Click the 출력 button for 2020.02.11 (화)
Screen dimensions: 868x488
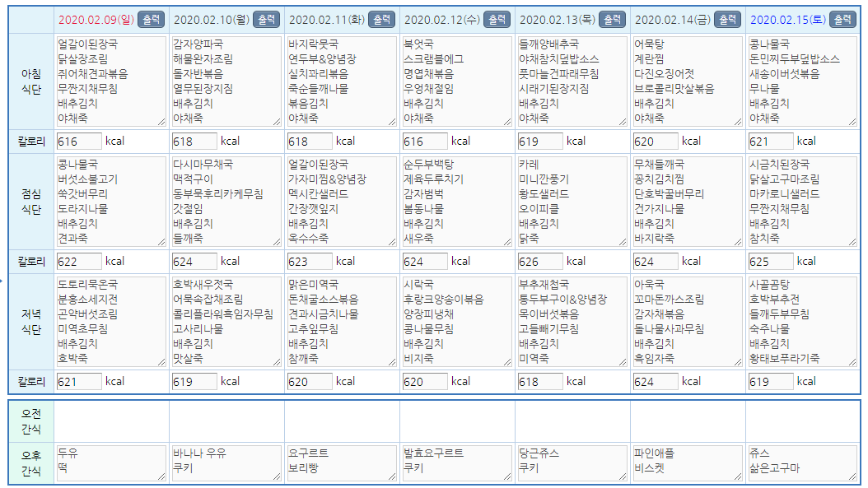click(x=380, y=20)
